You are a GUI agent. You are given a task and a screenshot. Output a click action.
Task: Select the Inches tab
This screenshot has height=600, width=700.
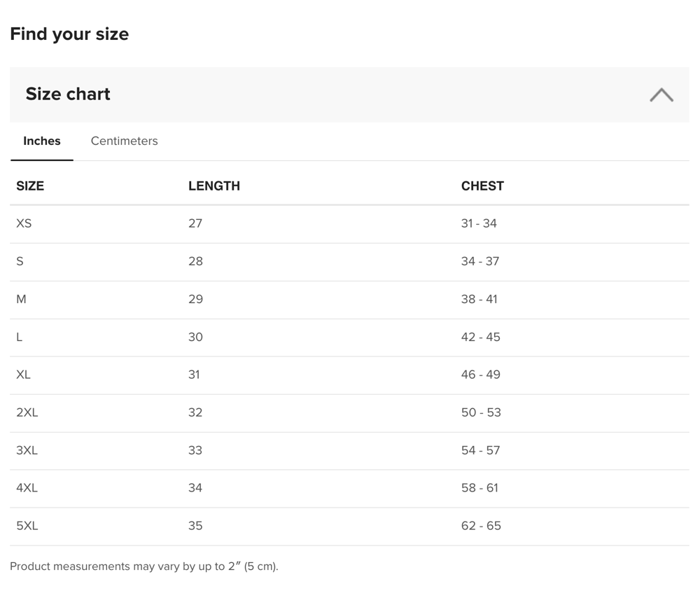point(42,141)
